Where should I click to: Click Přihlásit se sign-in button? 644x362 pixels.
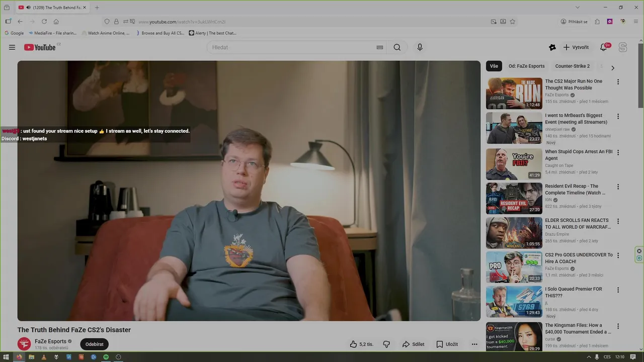574,22
